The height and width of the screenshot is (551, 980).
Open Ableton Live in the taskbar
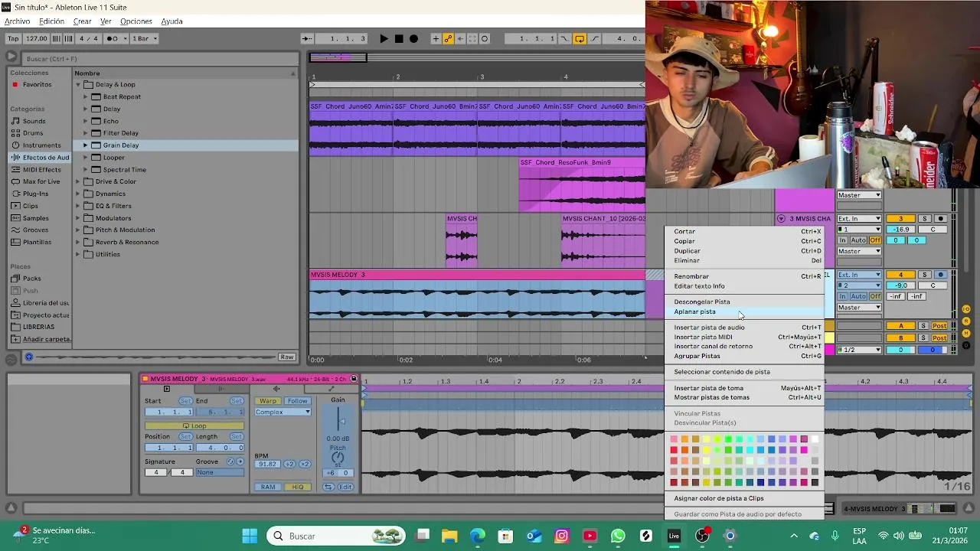point(674,536)
